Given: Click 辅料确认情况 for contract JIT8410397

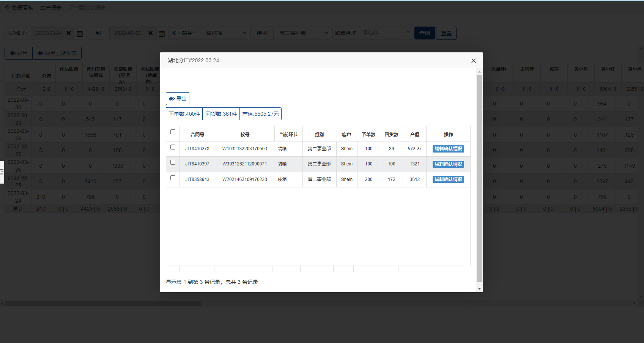Looking at the screenshot, I should pos(448,164).
